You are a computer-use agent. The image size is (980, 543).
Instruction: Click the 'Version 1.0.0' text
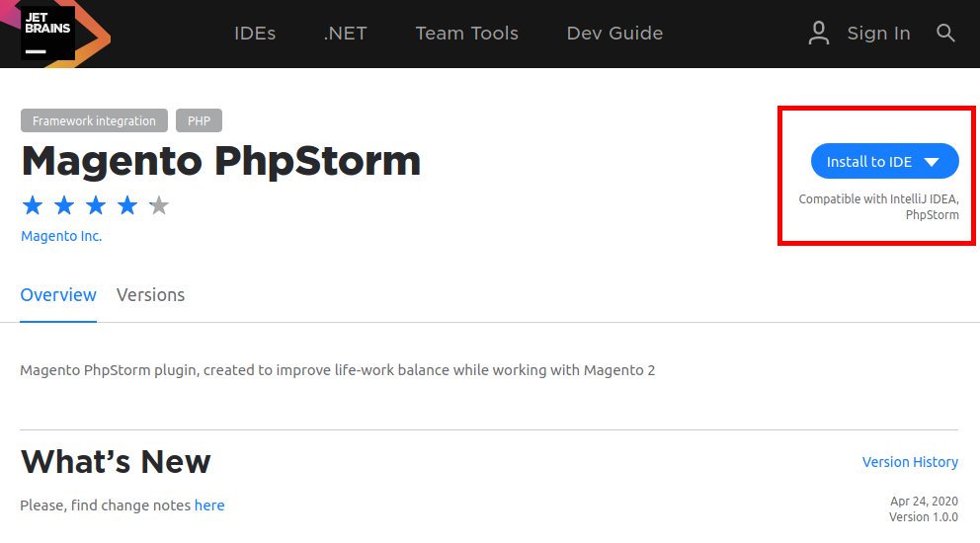click(923, 516)
